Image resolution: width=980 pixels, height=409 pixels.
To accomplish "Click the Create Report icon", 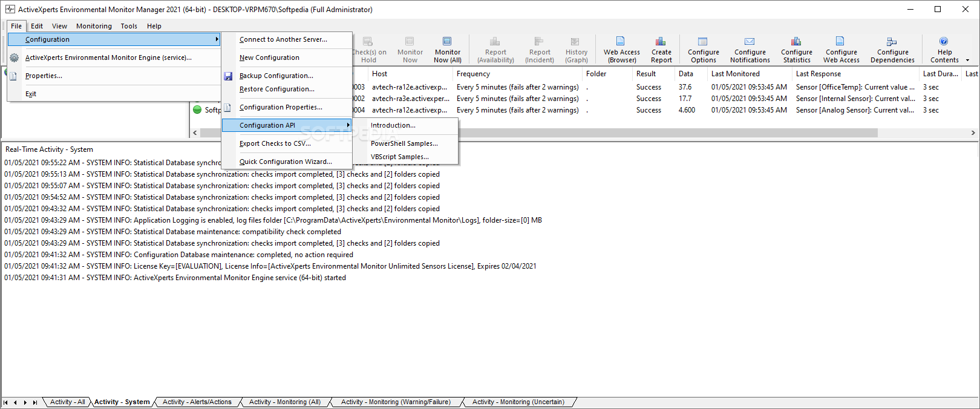I will pyautogui.click(x=661, y=50).
